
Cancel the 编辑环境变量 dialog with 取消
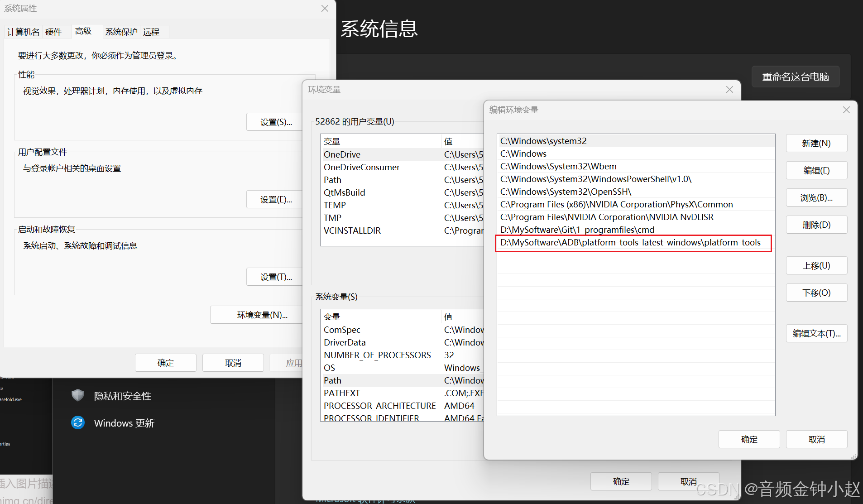[x=816, y=439]
